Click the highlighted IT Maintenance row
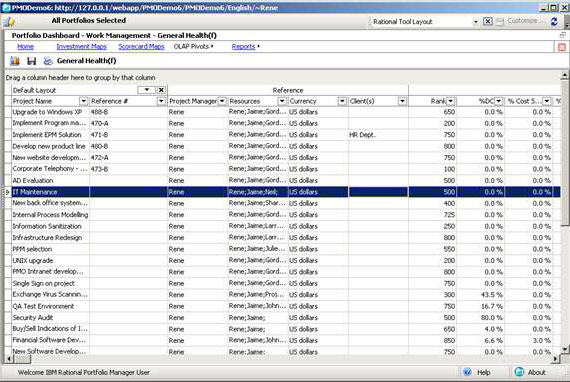Viewport: 570px width, 382px height. pyautogui.click(x=282, y=192)
